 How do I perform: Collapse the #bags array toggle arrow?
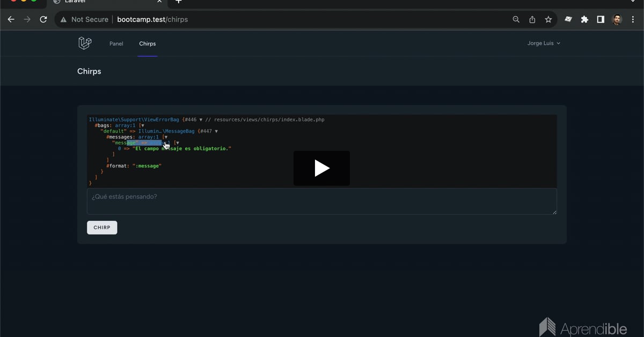coord(142,126)
